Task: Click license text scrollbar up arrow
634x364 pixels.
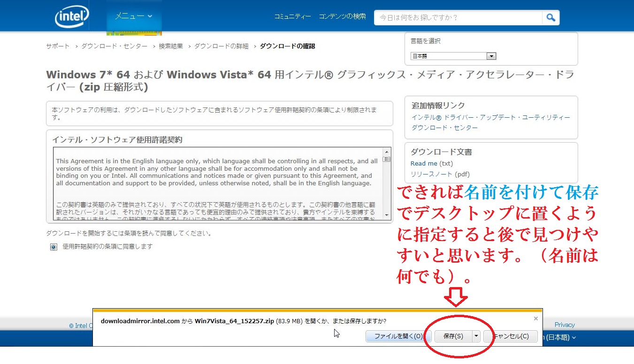Action: click(x=387, y=152)
